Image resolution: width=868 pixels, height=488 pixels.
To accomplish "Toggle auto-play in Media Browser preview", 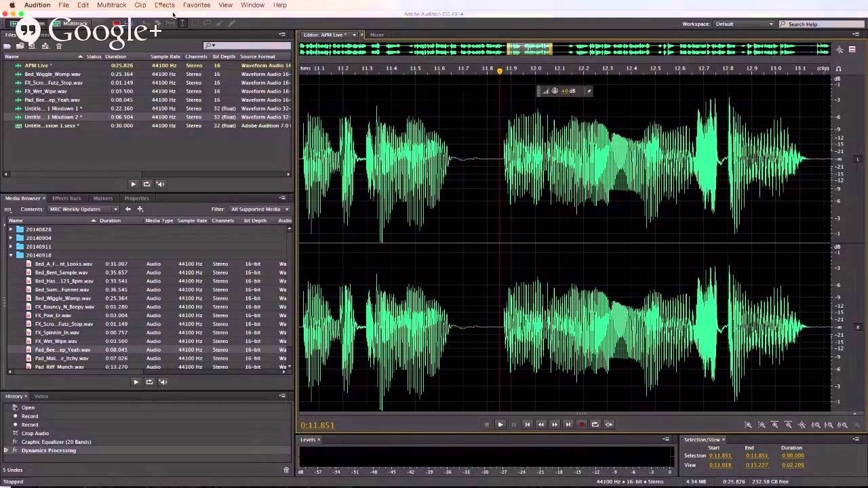I will 163,382.
